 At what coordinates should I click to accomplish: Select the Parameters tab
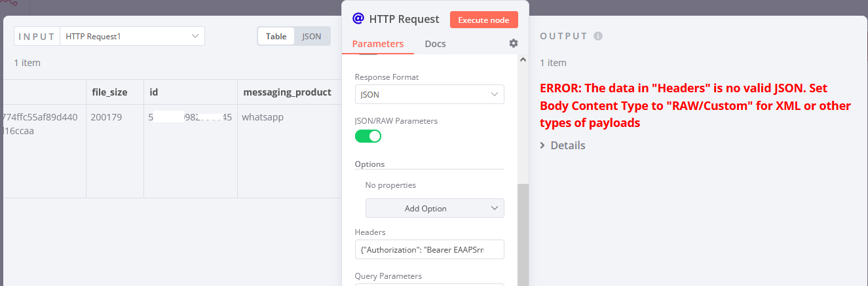click(378, 44)
